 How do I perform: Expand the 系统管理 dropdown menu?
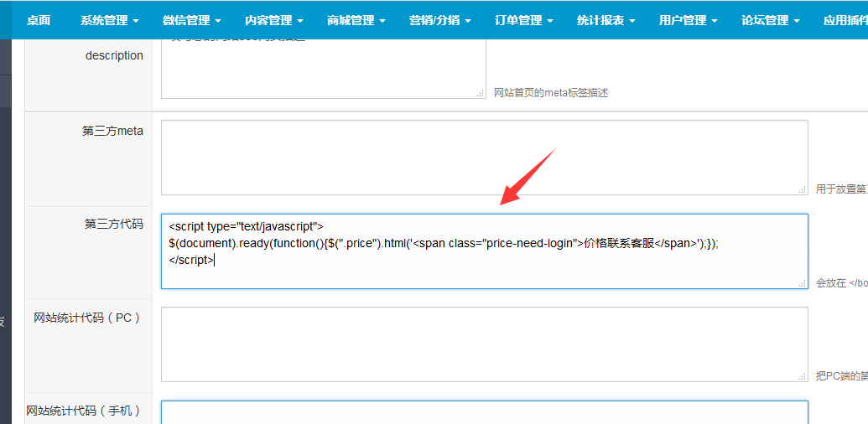[x=109, y=20]
